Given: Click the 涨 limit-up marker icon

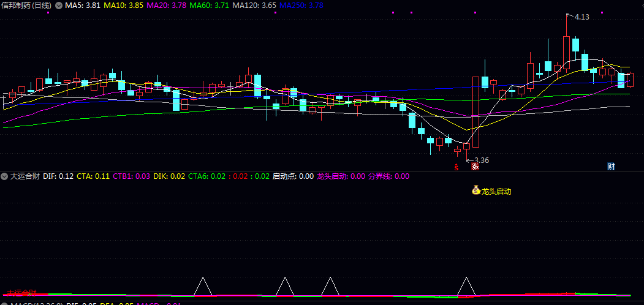Looking at the screenshot, I should point(475,167).
